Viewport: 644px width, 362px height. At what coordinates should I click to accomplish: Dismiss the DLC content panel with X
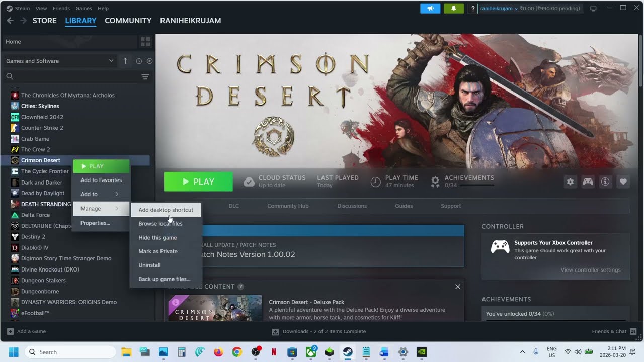(x=457, y=287)
